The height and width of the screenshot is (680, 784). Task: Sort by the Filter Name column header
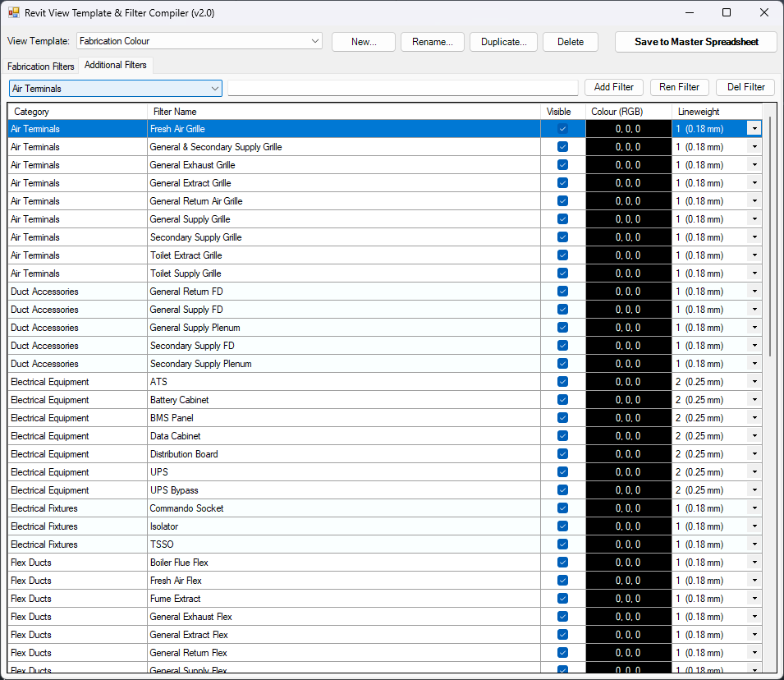pos(344,112)
